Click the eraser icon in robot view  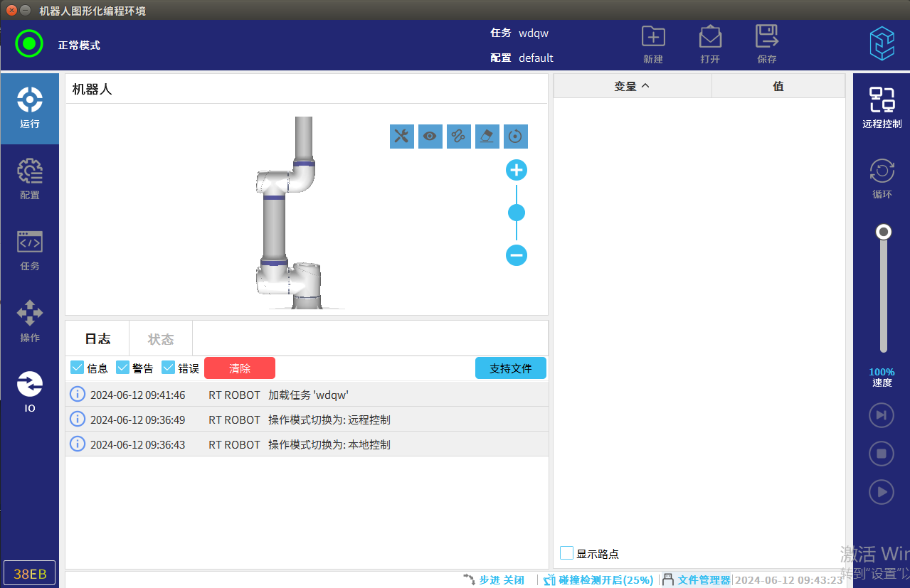coord(487,137)
